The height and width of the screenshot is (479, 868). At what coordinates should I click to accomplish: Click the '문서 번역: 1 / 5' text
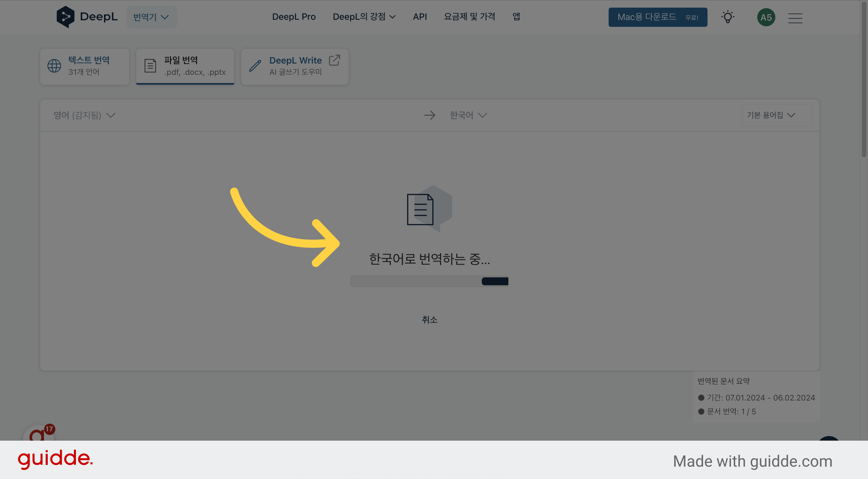[x=731, y=411]
